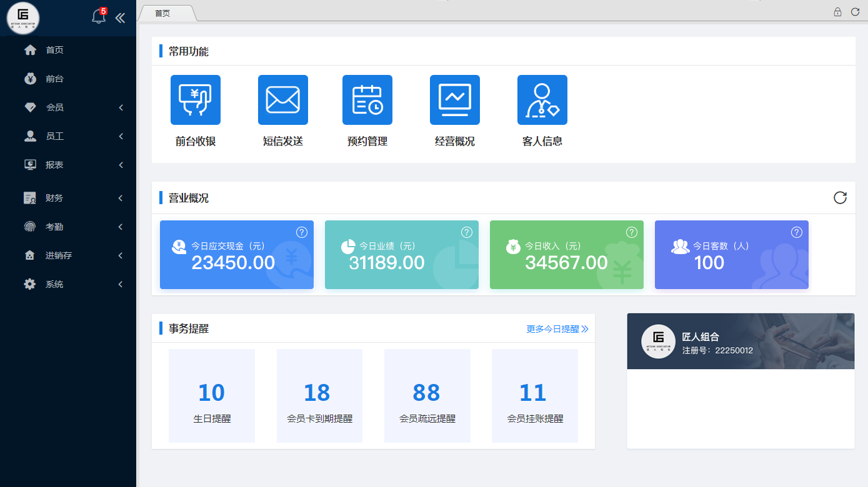Select 财务 label in the sidebar
This screenshot has width=868, height=487.
click(x=54, y=198)
